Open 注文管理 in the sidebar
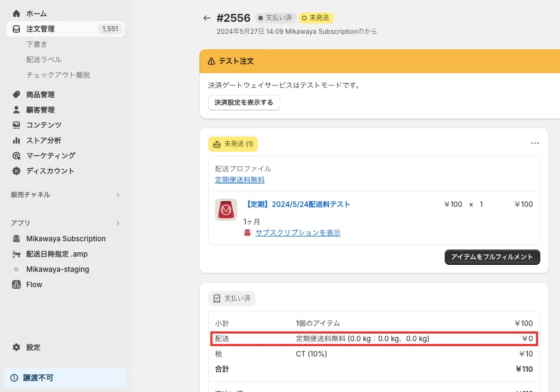This screenshot has height=392, width=560. pos(40,29)
